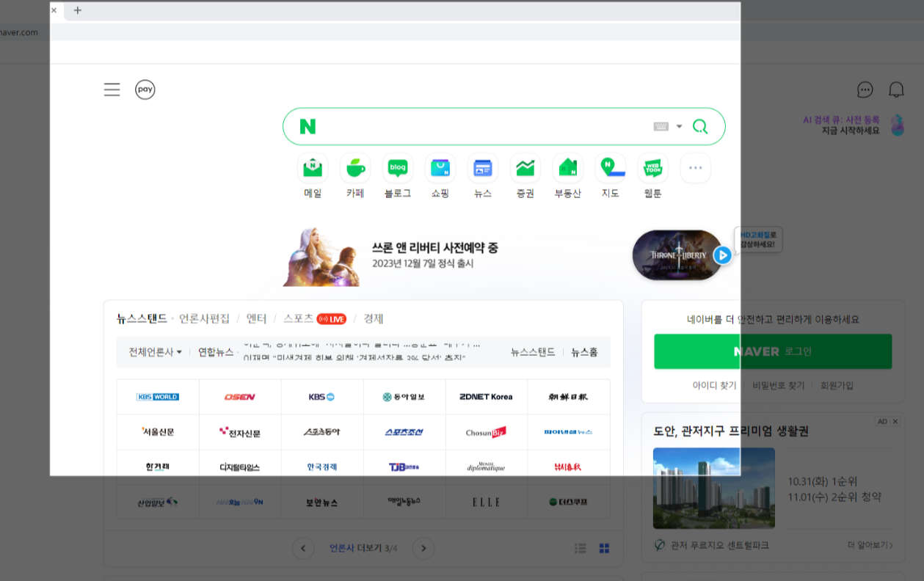Open the ChosunBiz press logo
The width and height of the screenshot is (924, 581).
(x=487, y=432)
